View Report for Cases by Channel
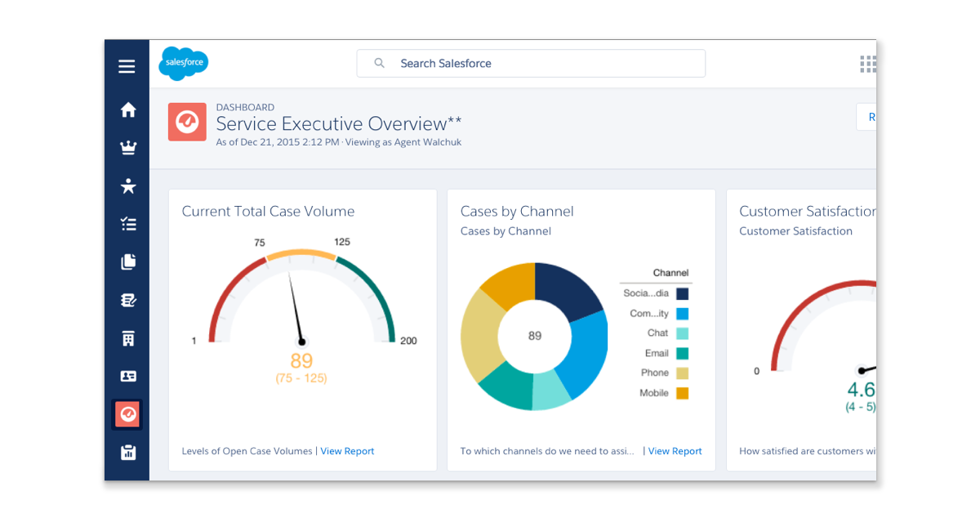980x523 pixels. point(675,451)
